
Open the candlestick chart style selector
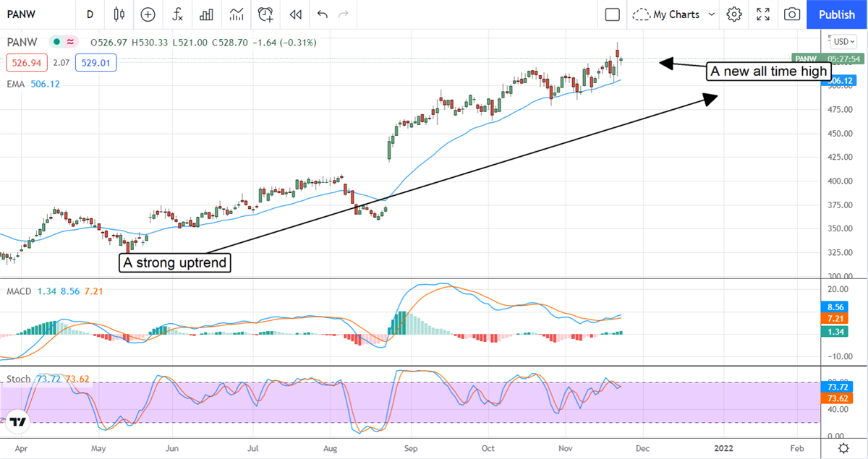tap(119, 14)
